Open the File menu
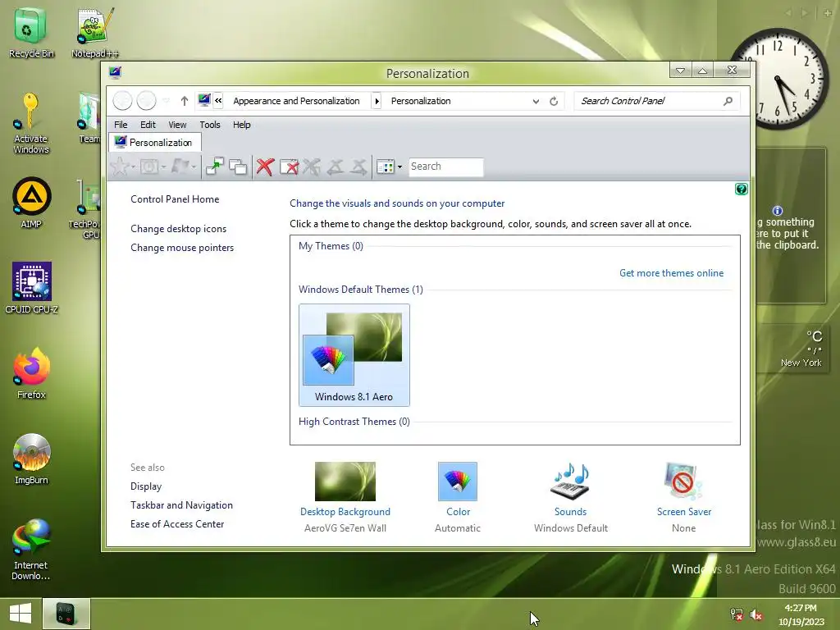Screen dimensions: 840x630 tap(121, 125)
